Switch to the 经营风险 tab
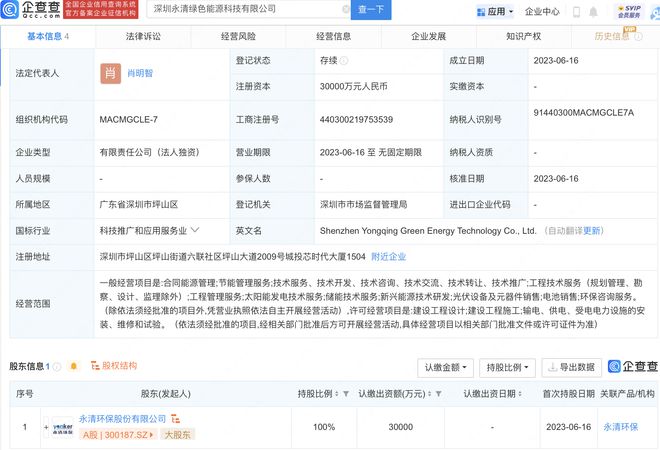660x450 pixels. (238, 37)
